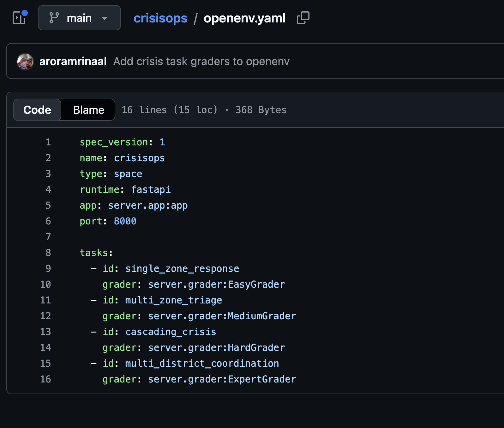This screenshot has width=504, height=428.
Task: Open the aroramrinaal author profile
Action: [x=73, y=61]
